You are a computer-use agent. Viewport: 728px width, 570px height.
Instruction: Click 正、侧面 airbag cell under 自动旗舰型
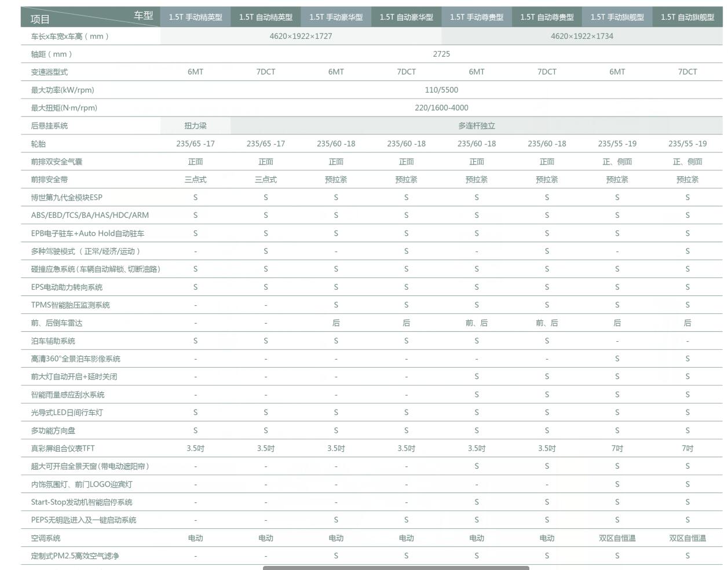687,162
